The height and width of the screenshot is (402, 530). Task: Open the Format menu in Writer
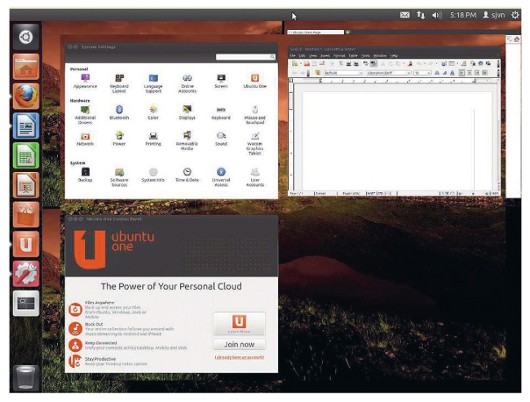339,56
